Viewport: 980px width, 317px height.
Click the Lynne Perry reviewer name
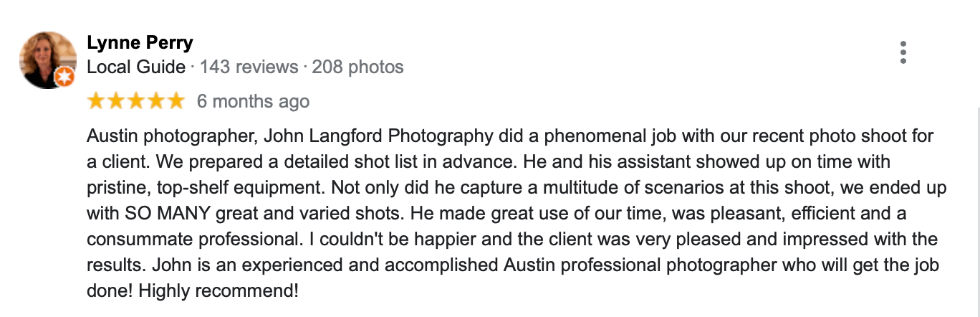[x=140, y=43]
